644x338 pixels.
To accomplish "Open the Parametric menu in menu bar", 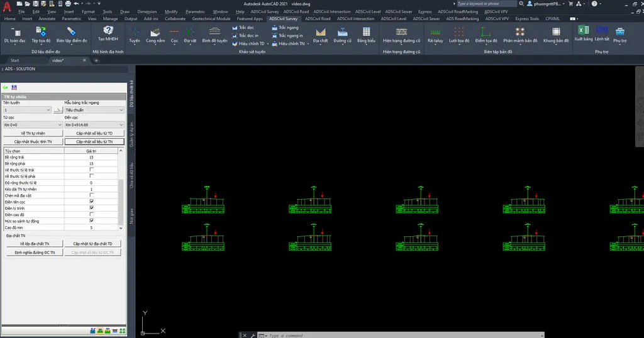I will 195,11.
